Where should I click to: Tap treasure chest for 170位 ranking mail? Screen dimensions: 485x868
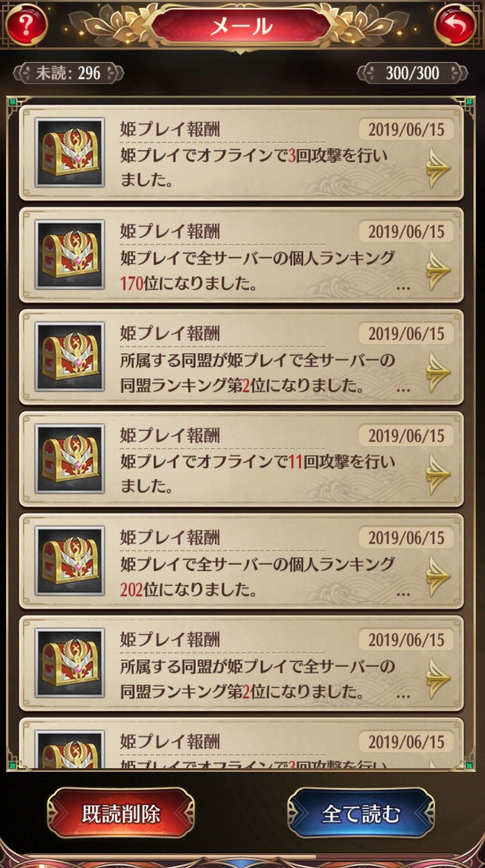point(70,255)
